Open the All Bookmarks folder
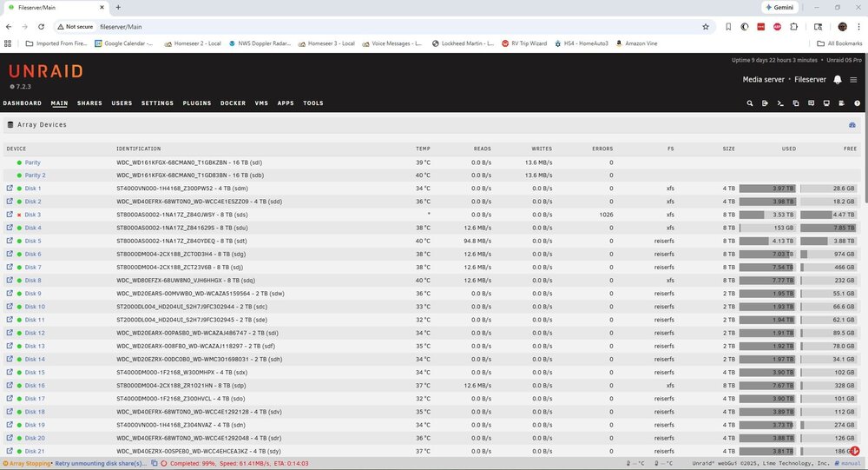868x470 pixels. (839, 43)
